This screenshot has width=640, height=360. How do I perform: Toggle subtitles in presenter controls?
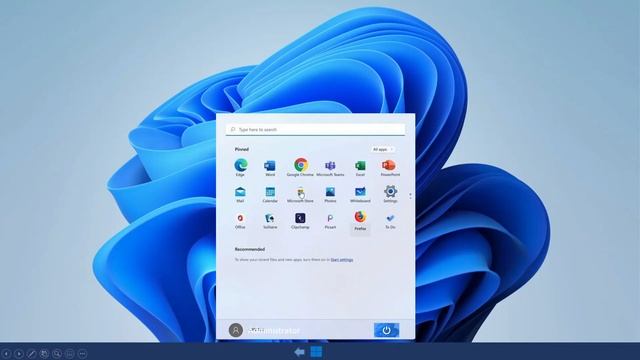click(x=70, y=353)
